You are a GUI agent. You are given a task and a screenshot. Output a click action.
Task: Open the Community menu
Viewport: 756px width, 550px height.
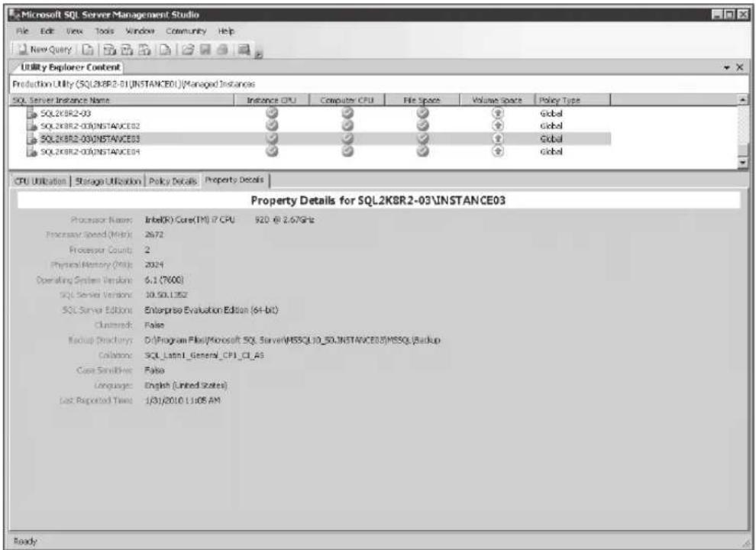tap(186, 31)
